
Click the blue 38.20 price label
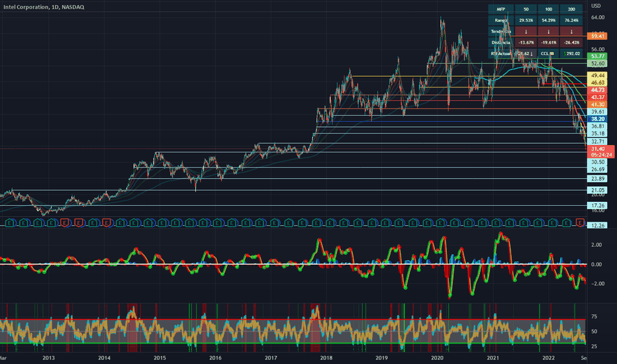pyautogui.click(x=597, y=119)
